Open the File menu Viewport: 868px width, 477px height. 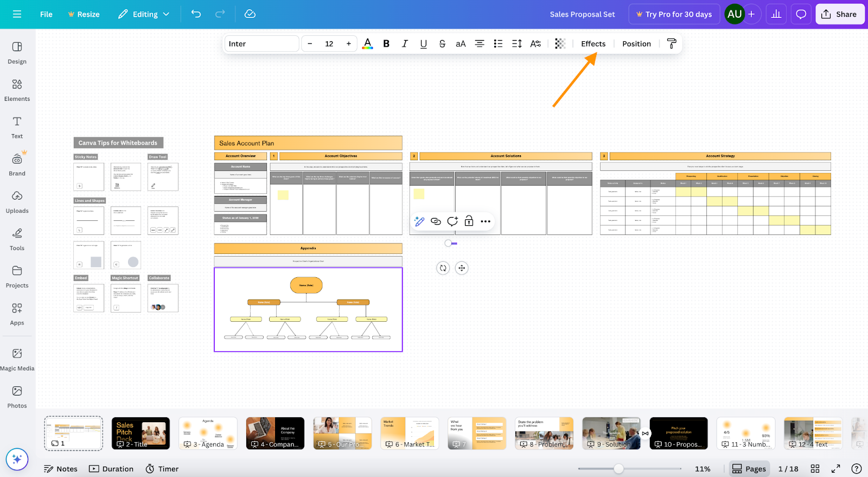click(46, 14)
